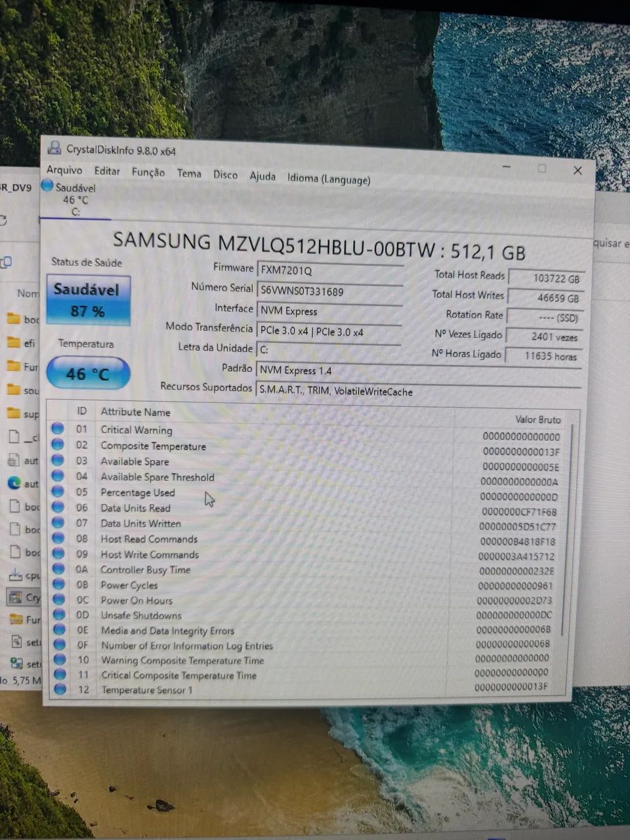The image size is (630, 840).
Task: Open the efi folder in the Explorer window
Action: point(22,343)
